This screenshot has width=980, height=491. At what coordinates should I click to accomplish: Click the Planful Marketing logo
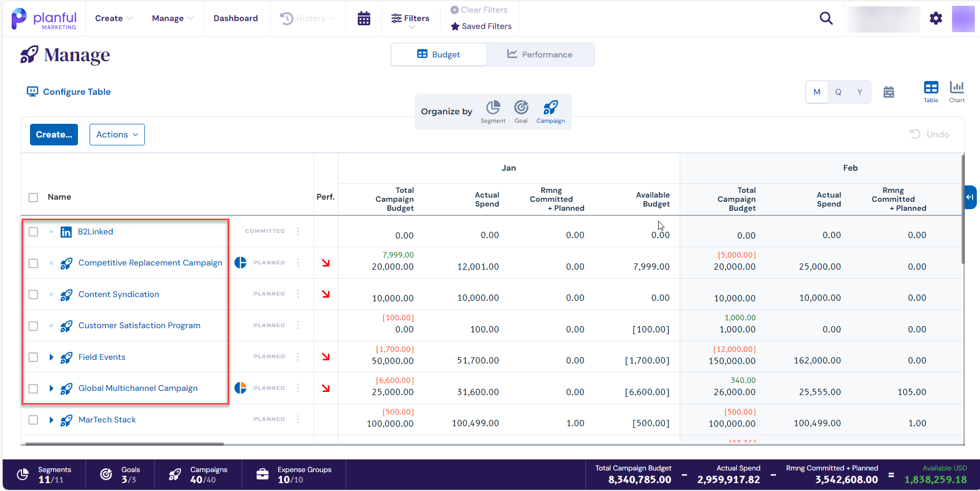(x=44, y=19)
